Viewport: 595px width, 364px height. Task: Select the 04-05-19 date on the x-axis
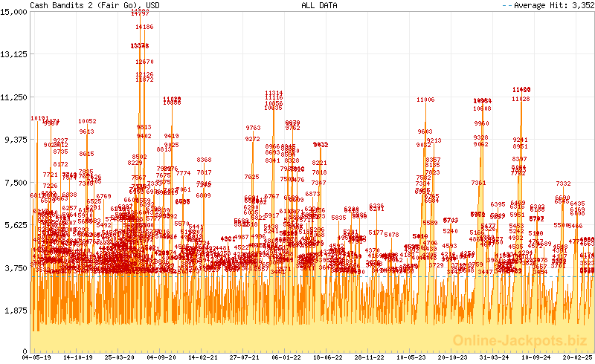(37, 357)
